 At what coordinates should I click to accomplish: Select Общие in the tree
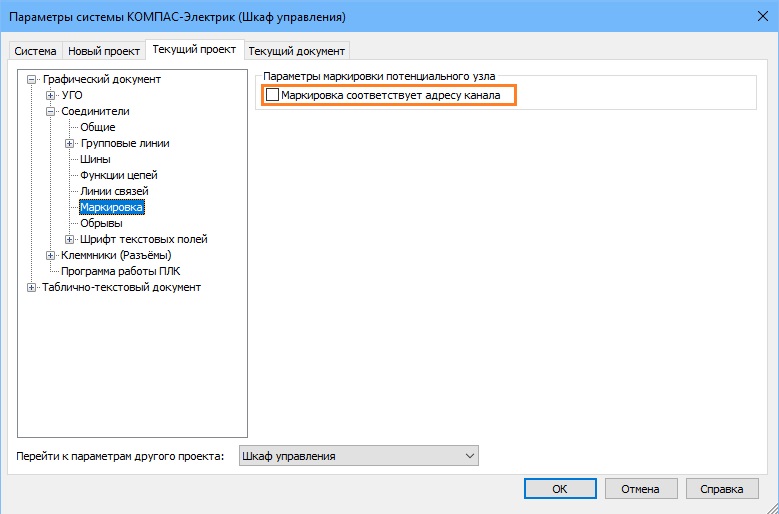click(x=97, y=128)
